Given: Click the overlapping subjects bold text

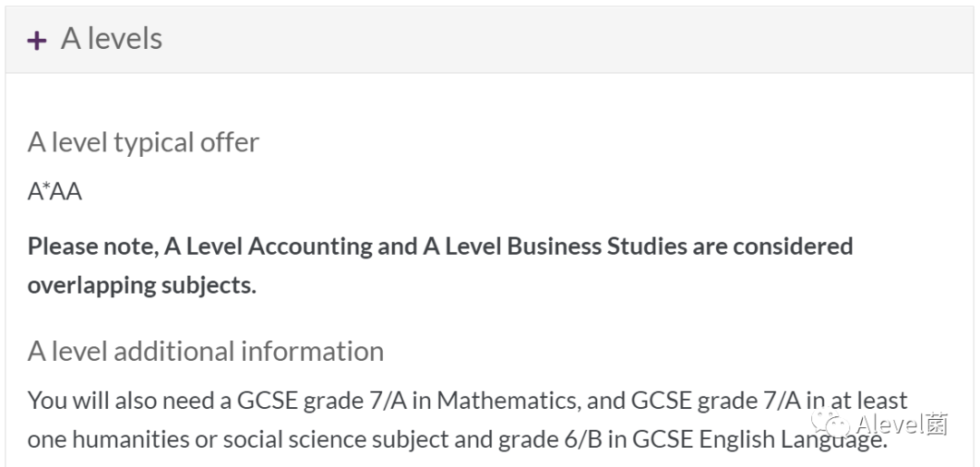Looking at the screenshot, I should pos(142,286).
